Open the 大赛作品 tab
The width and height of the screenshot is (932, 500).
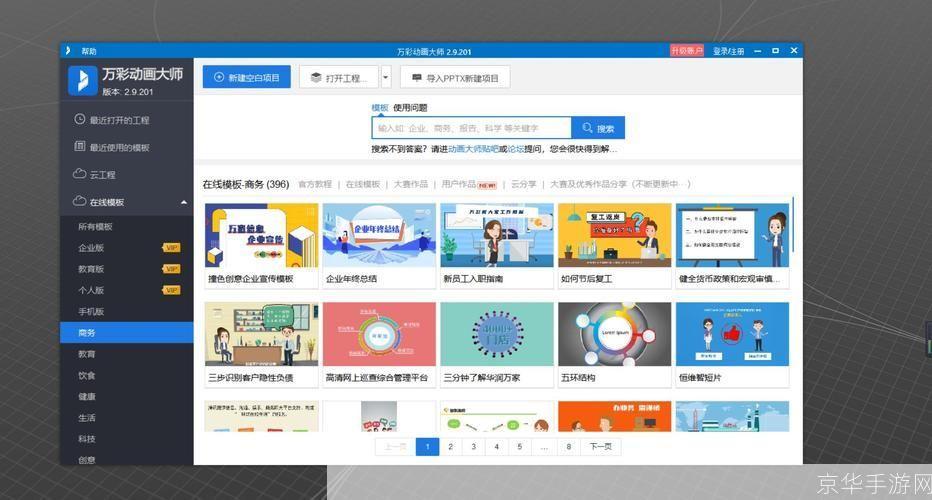point(411,184)
